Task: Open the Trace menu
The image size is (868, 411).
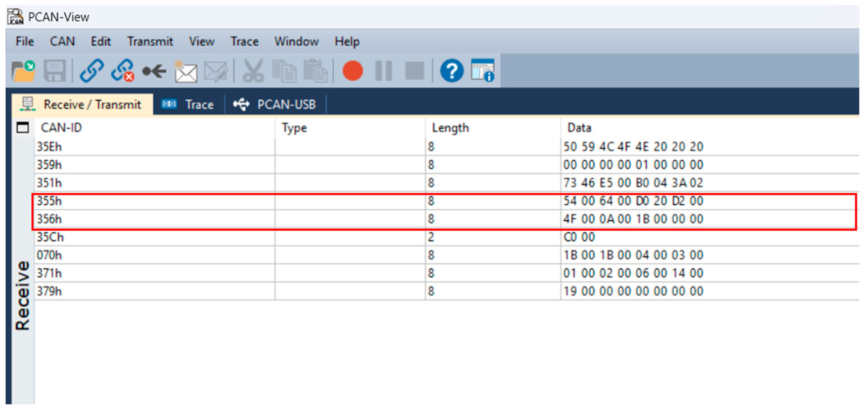Action: tap(245, 42)
